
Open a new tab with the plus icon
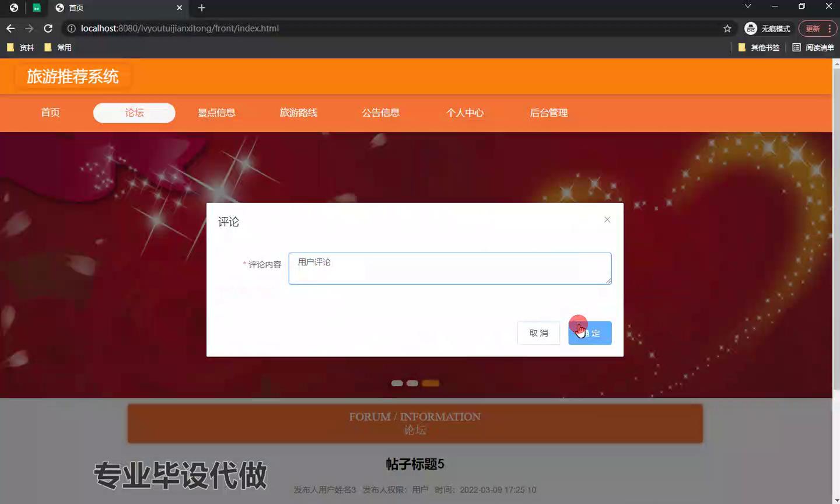202,8
